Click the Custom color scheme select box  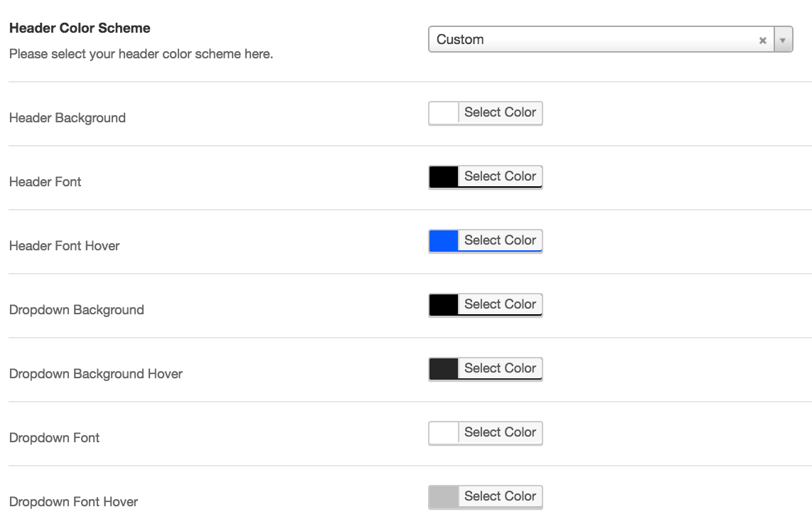(611, 39)
